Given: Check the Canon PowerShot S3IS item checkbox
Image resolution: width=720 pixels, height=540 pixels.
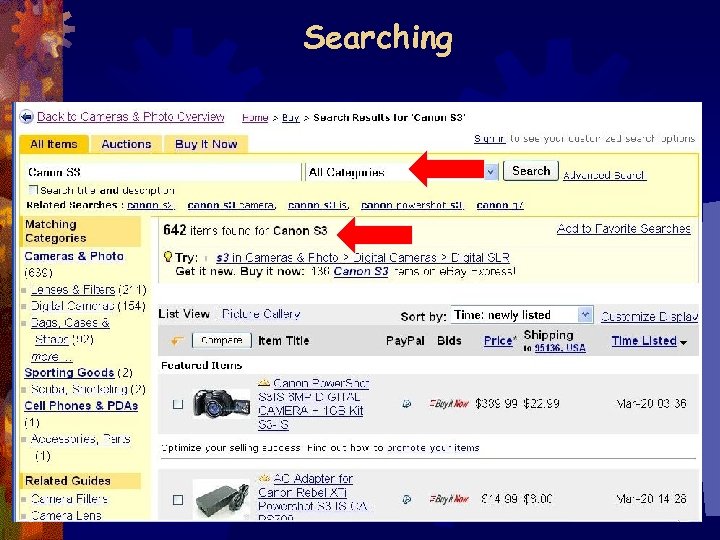Looking at the screenshot, I should pyautogui.click(x=178, y=404).
